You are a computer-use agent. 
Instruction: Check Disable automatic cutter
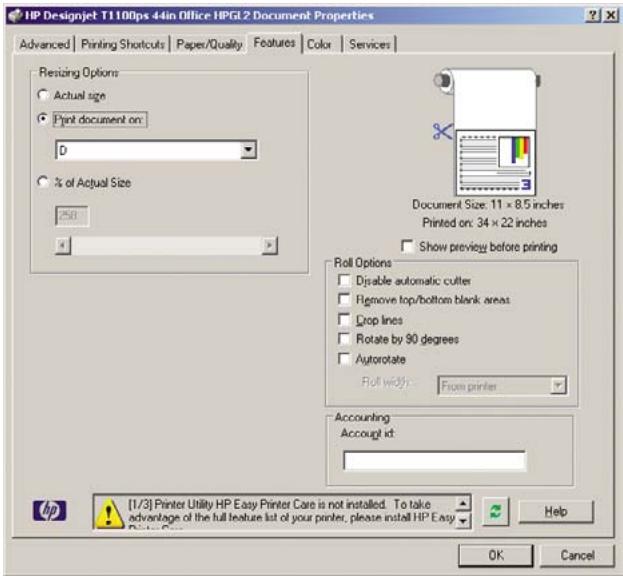point(344,280)
